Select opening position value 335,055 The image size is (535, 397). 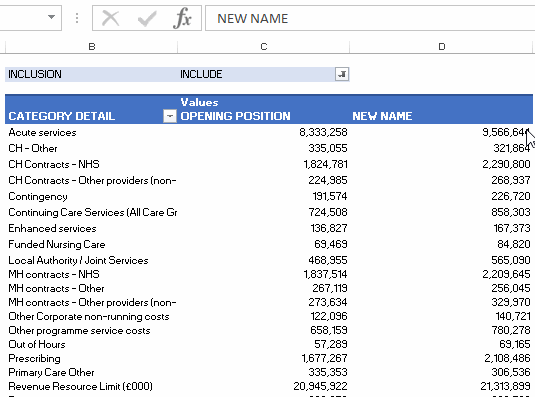click(x=328, y=148)
